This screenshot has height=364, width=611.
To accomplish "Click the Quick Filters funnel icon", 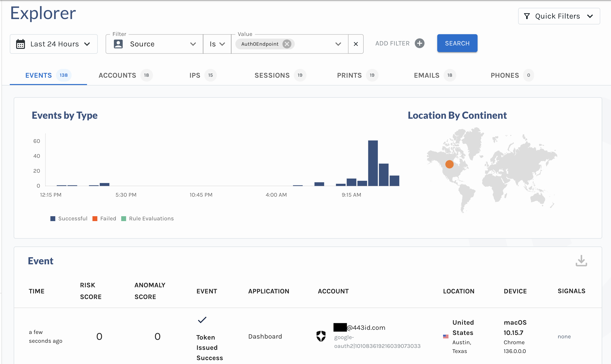I will (x=527, y=16).
